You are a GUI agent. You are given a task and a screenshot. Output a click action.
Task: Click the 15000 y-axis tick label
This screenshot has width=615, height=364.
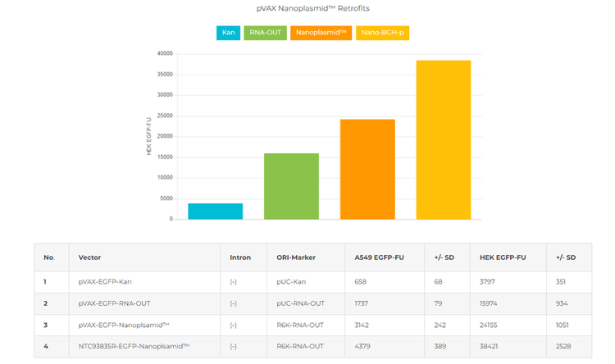165,157
